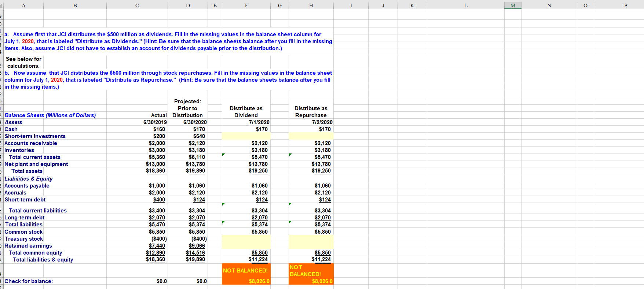Click NOT BALANCED! warning in Repurchase column
Image resolution: width=644 pixels, height=289 pixels.
coord(305,271)
